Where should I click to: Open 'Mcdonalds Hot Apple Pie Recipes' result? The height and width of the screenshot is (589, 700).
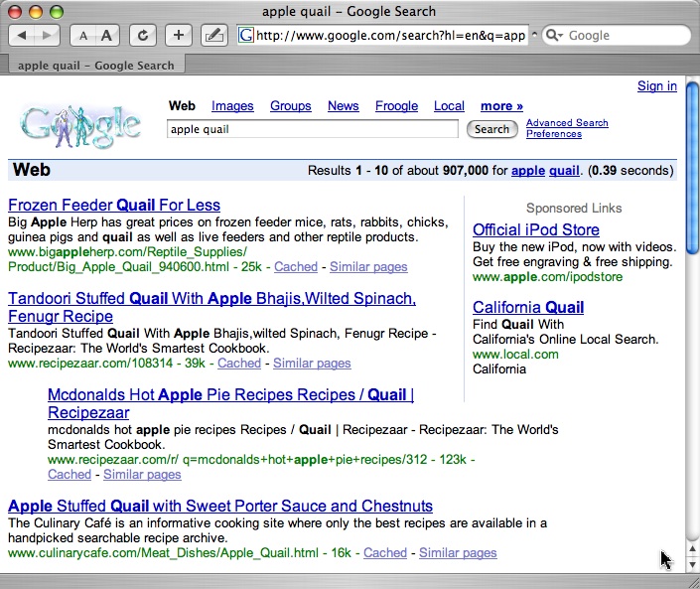coord(230,403)
